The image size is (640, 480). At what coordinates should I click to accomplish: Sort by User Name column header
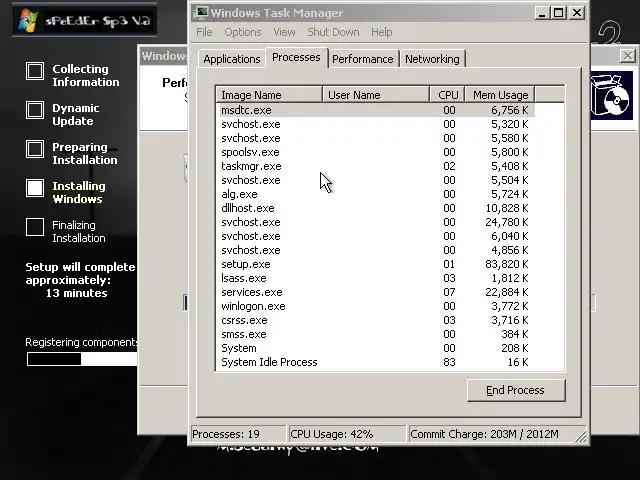click(x=376, y=95)
